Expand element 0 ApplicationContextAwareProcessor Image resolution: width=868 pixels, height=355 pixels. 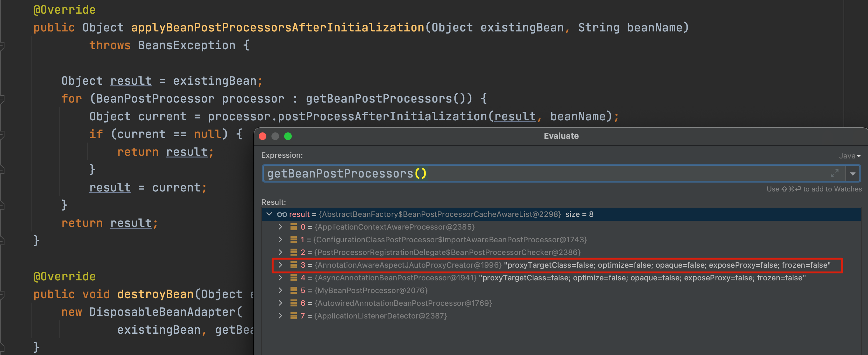280,227
